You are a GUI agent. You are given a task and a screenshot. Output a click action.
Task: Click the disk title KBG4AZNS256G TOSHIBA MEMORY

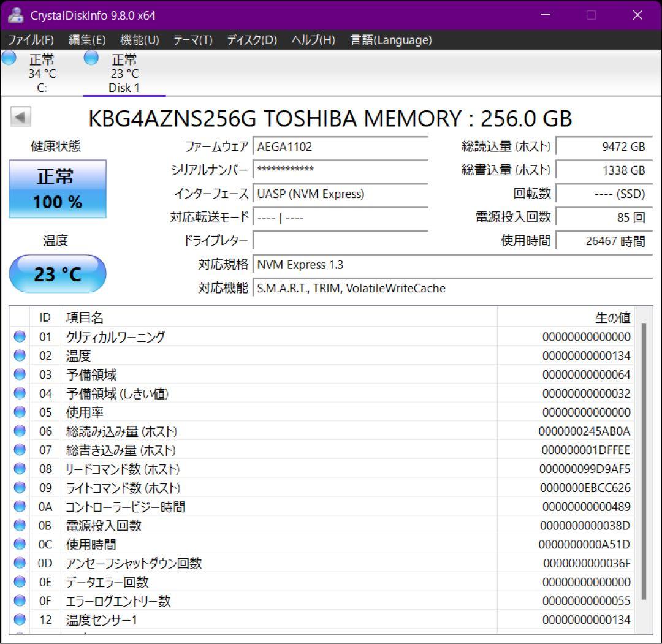click(330, 118)
